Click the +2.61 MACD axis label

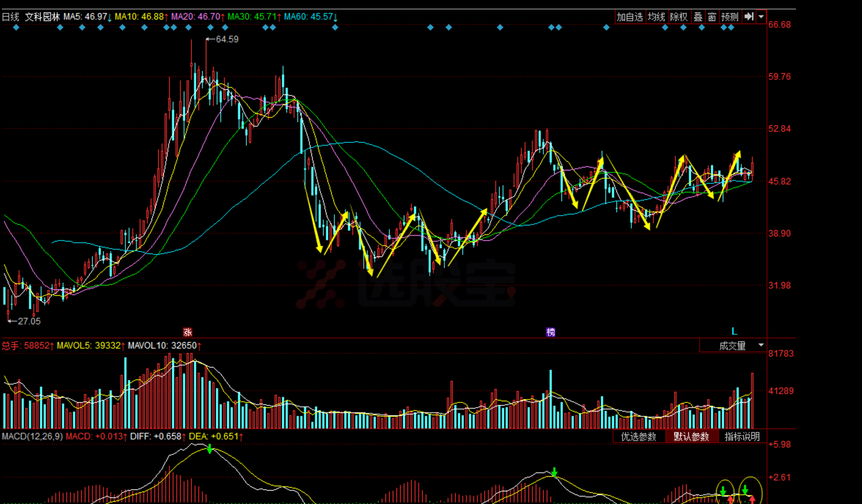pos(780,477)
